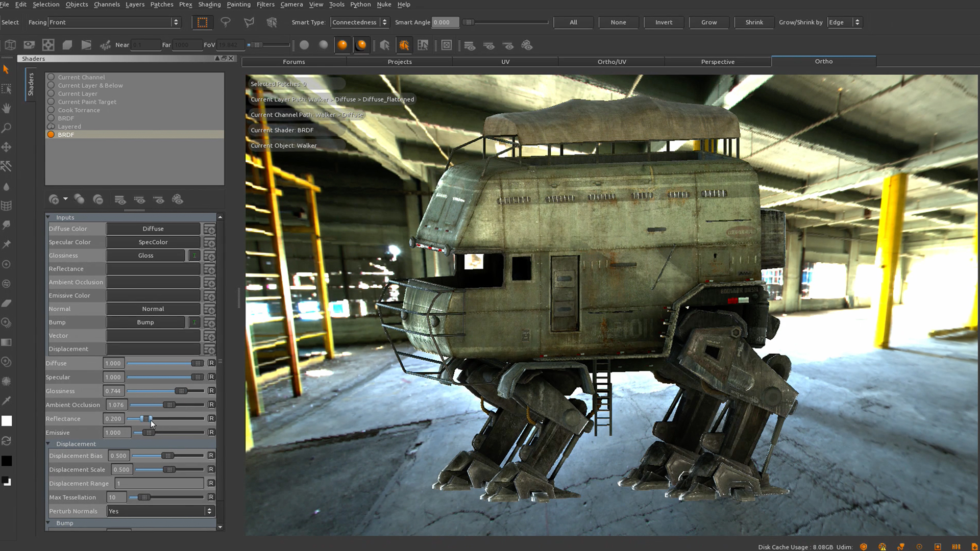Select Current Channel shader radio

(x=51, y=77)
